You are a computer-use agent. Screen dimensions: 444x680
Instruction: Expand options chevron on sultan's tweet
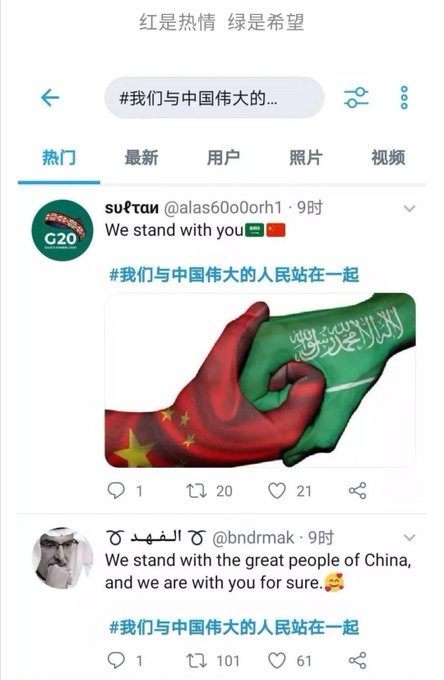(x=409, y=209)
